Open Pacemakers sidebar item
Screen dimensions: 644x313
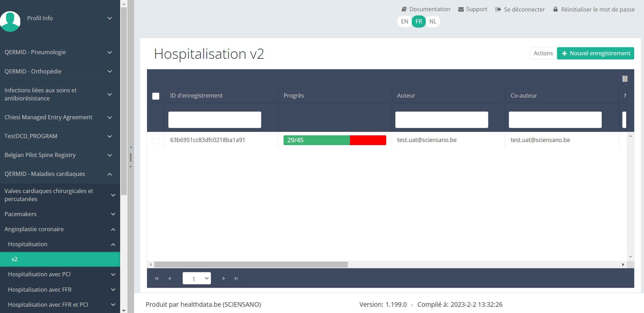(60, 214)
